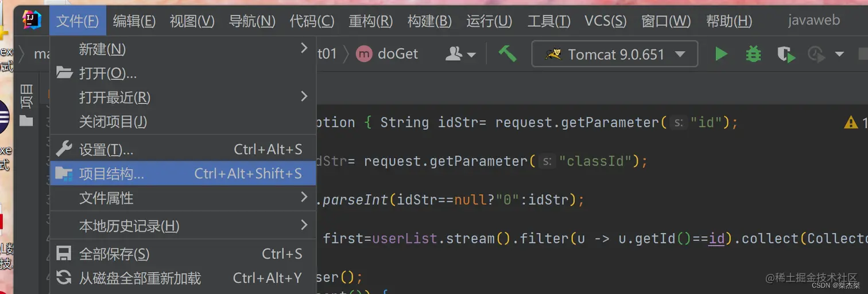
Task: Choose 全部保存(S) menu entry
Action: tap(183, 254)
